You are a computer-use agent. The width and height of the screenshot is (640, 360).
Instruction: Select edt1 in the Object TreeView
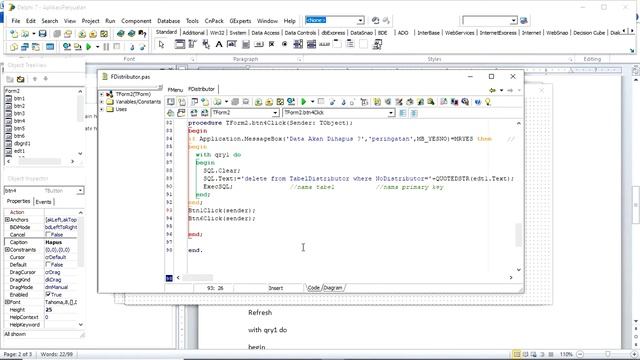coord(19,151)
